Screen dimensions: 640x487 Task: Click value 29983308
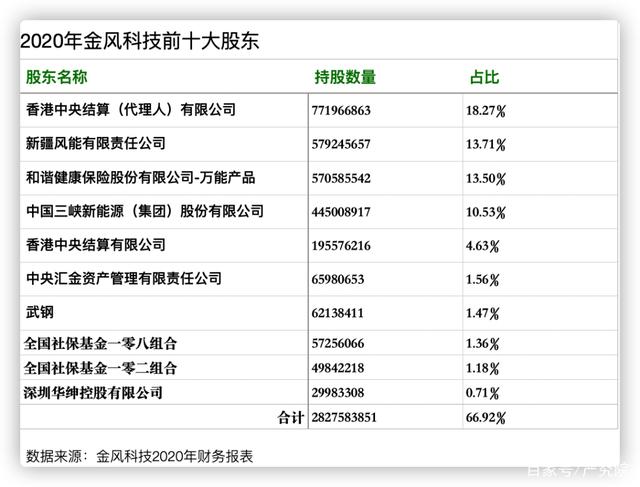[338, 393]
